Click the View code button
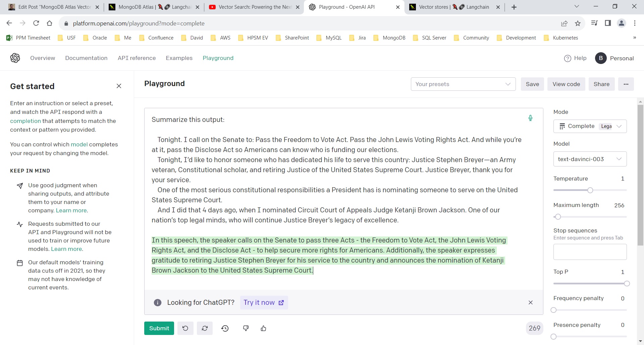Viewport: 644px width, 345px height. (566, 84)
